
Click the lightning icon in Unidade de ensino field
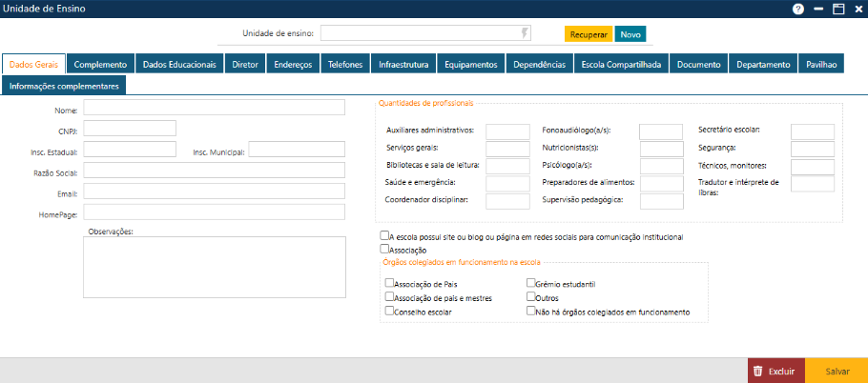(524, 33)
